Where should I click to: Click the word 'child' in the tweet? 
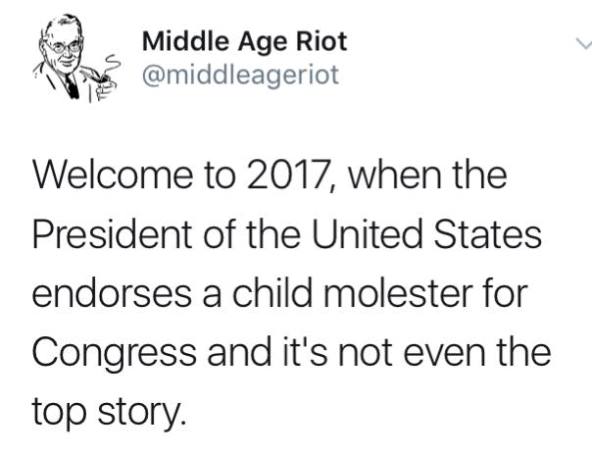(273, 293)
